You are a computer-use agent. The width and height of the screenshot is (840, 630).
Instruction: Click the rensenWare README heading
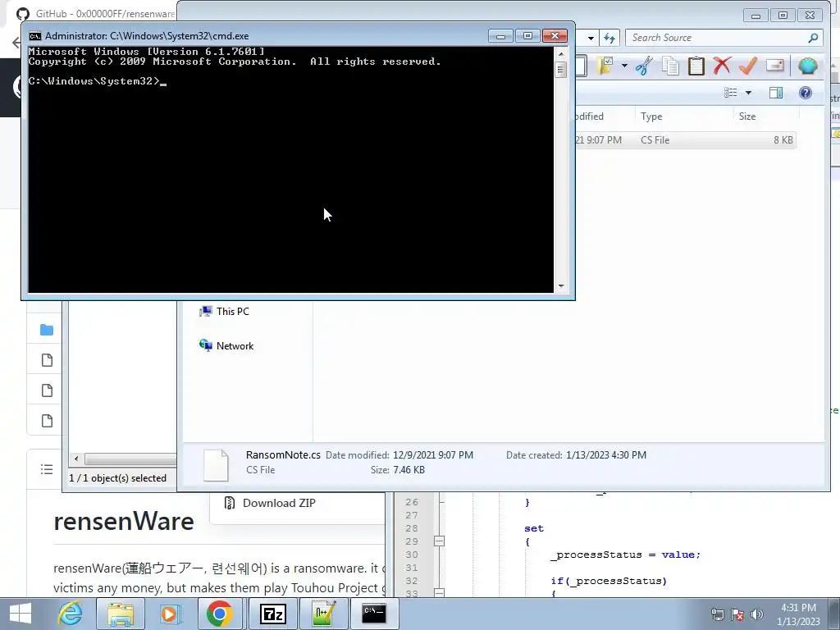click(124, 521)
